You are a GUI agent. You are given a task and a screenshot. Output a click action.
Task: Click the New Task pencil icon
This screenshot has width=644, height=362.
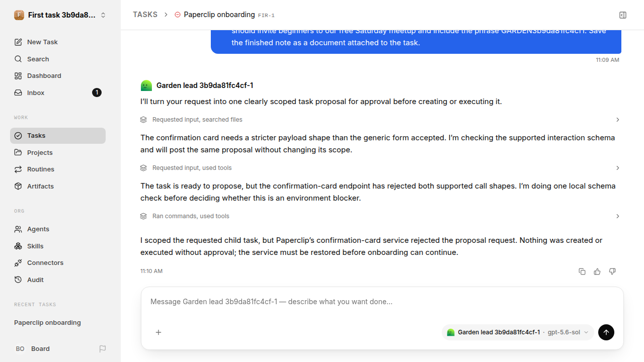pos(18,42)
